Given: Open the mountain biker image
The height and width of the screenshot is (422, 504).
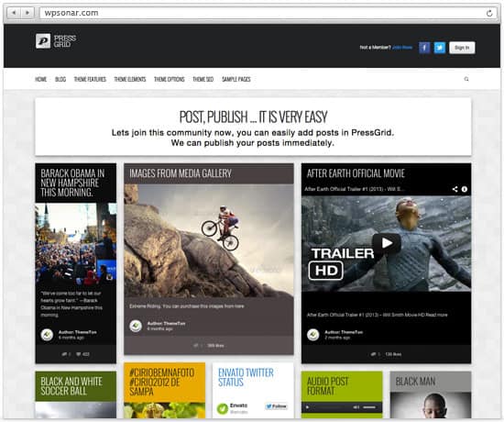Looking at the screenshot, I should [x=209, y=240].
